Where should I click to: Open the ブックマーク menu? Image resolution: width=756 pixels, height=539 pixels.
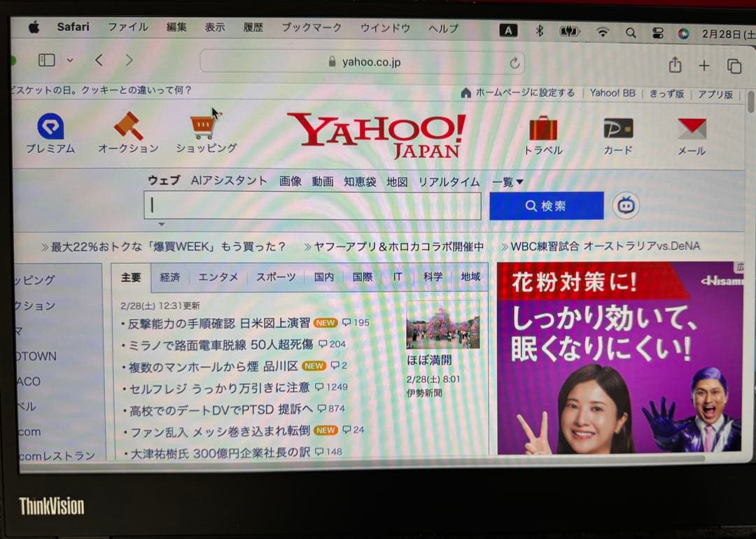[x=311, y=27]
